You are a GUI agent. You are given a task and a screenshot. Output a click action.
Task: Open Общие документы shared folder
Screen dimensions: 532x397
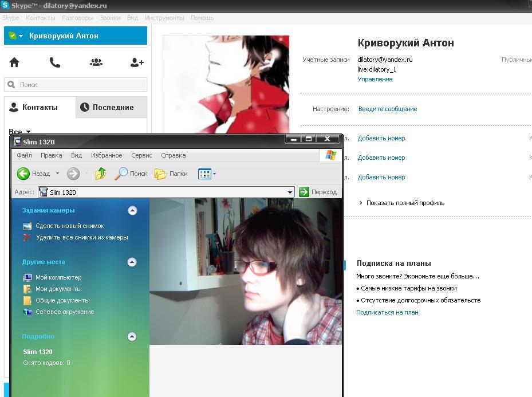(62, 301)
